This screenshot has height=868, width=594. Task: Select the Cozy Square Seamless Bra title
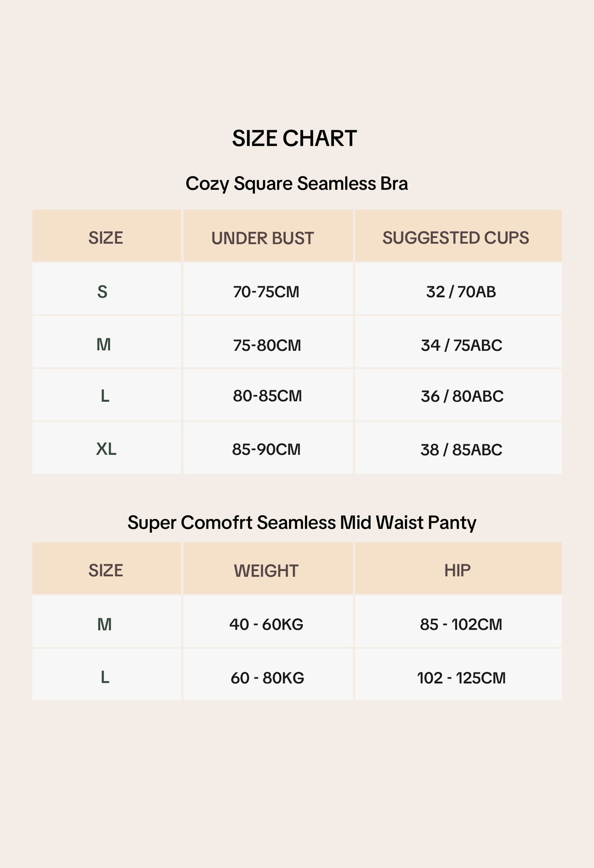[296, 183]
